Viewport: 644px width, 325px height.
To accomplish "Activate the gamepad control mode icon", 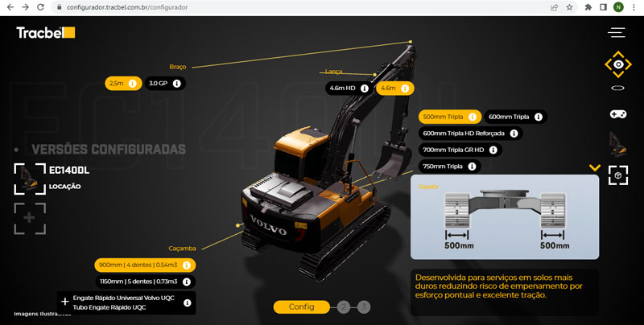I will tap(617, 114).
